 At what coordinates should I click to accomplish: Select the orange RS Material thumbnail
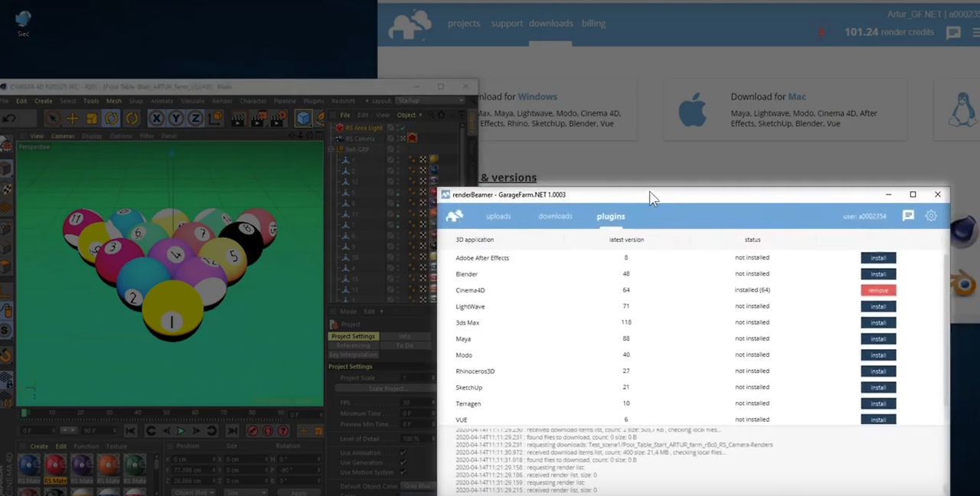tap(108, 467)
